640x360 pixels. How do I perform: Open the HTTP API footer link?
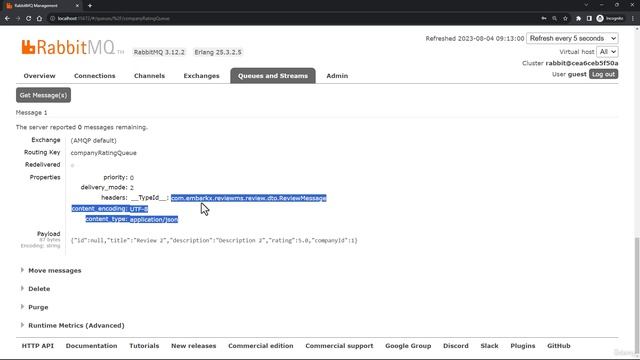(x=38, y=346)
